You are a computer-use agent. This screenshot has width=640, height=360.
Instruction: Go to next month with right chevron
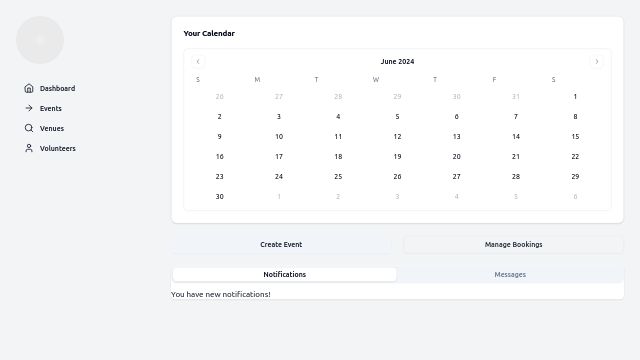tap(597, 62)
